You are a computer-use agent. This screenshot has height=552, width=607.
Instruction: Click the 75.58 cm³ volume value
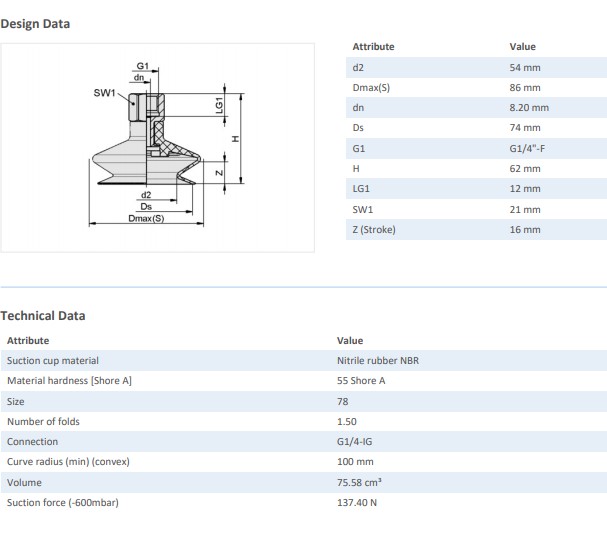pyautogui.click(x=360, y=482)
